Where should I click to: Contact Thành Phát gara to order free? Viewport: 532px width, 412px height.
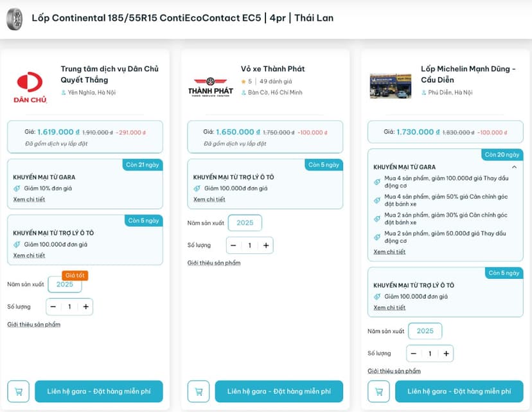point(279,391)
